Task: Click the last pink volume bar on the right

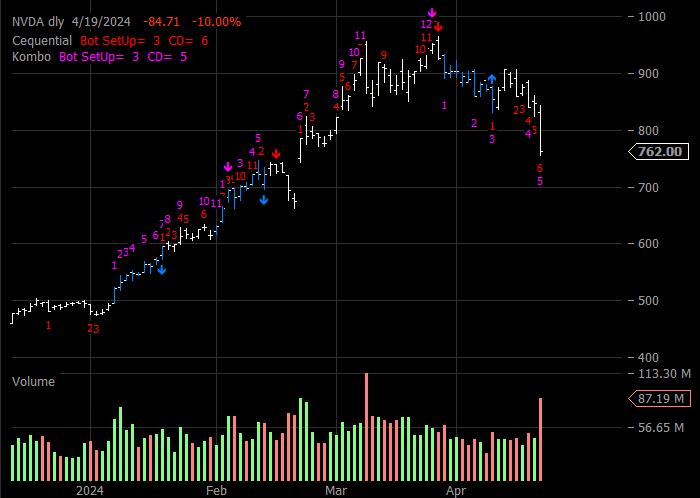Action: click(540, 440)
